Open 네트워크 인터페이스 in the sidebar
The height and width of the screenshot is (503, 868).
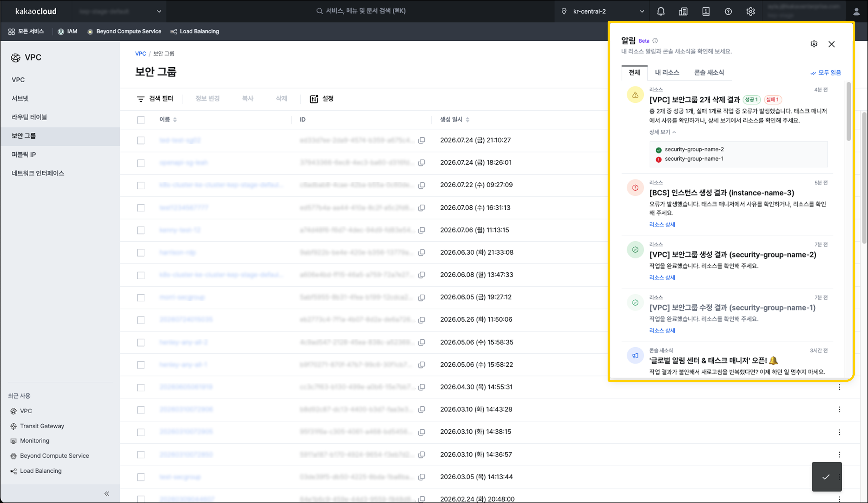click(x=38, y=173)
